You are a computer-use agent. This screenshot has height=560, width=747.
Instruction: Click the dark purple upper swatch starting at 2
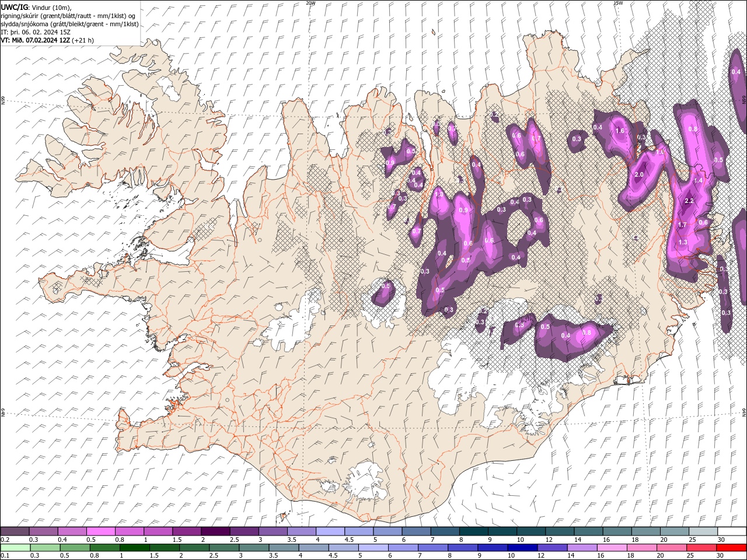point(215,531)
